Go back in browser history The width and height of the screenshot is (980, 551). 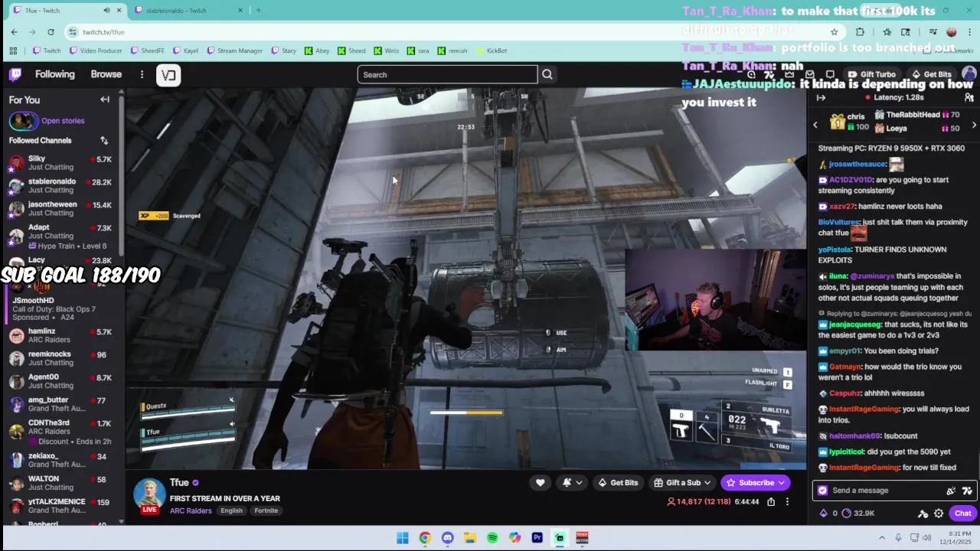pos(14,31)
